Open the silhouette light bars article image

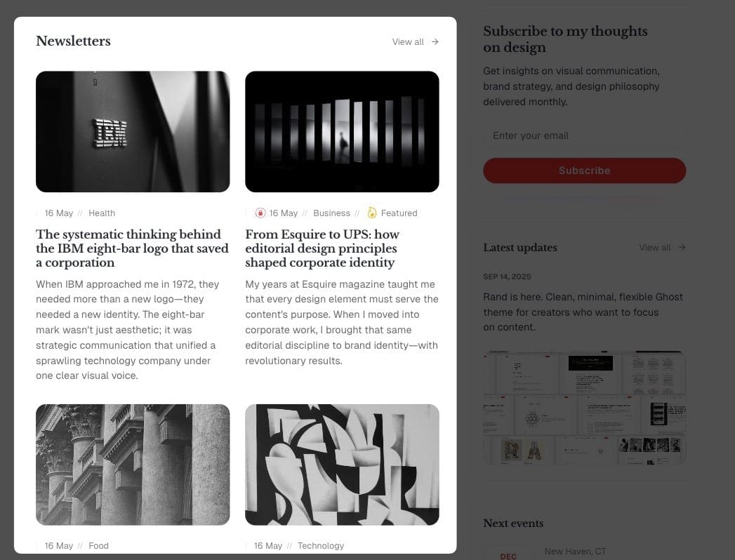pyautogui.click(x=342, y=132)
